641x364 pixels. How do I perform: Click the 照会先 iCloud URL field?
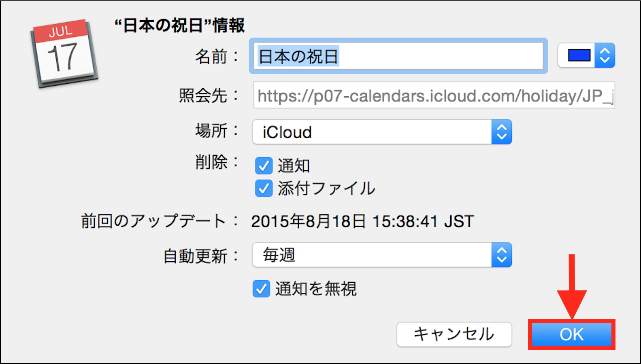click(434, 95)
